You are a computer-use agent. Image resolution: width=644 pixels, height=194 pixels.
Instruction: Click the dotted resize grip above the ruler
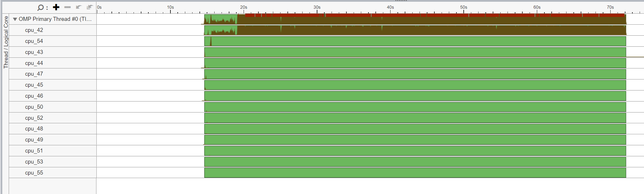(401, 1)
